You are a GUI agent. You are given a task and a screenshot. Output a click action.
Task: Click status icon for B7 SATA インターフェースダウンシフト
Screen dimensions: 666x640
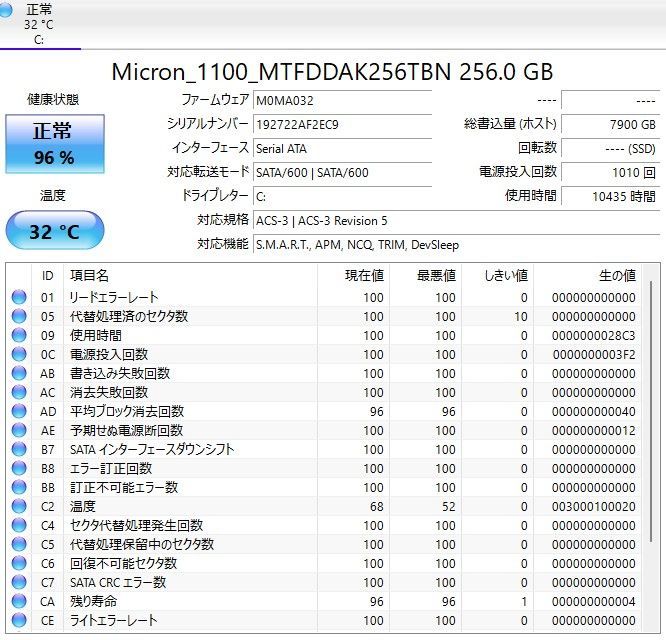19,449
